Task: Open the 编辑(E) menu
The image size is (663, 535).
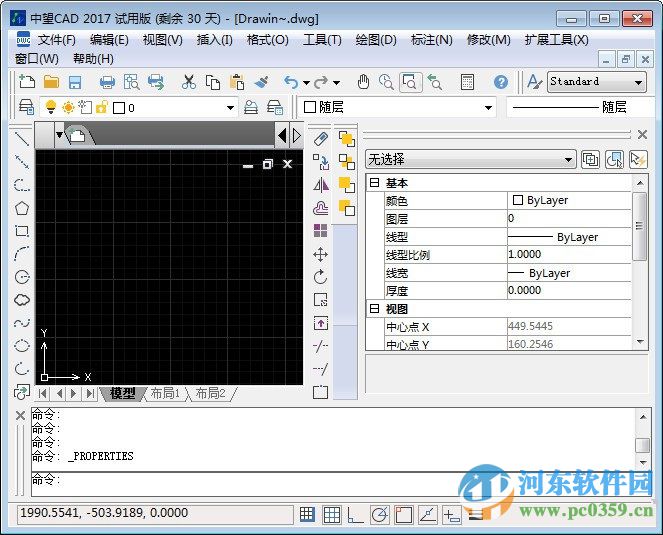Action: 109,40
